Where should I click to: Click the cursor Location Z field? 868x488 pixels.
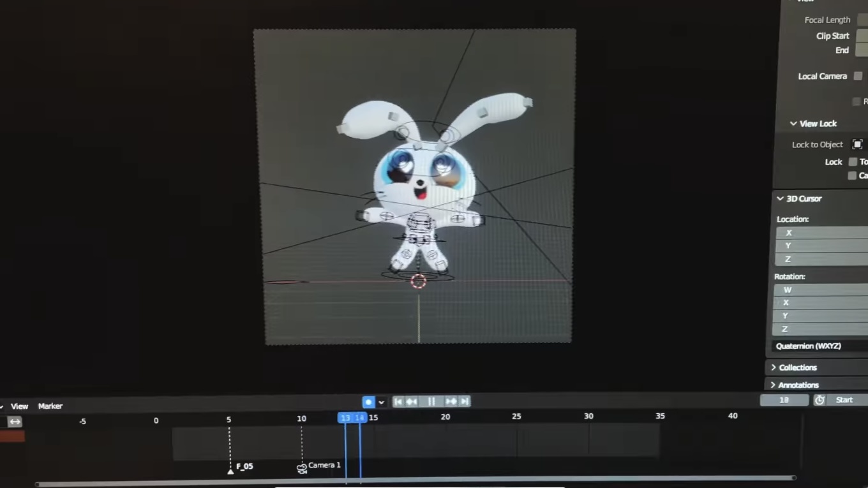point(822,260)
